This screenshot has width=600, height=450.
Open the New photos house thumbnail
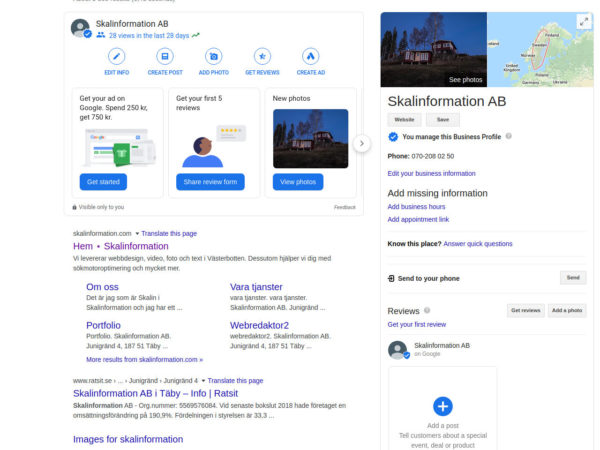(311, 139)
